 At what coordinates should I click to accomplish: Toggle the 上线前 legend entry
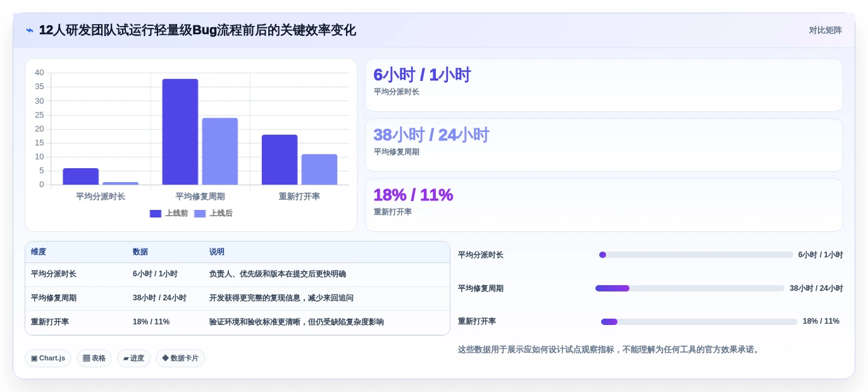169,214
